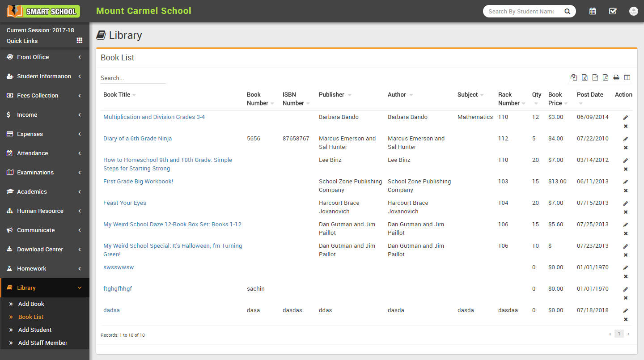Expand the Fees Collection menu
This screenshot has height=360, width=644.
45,96
